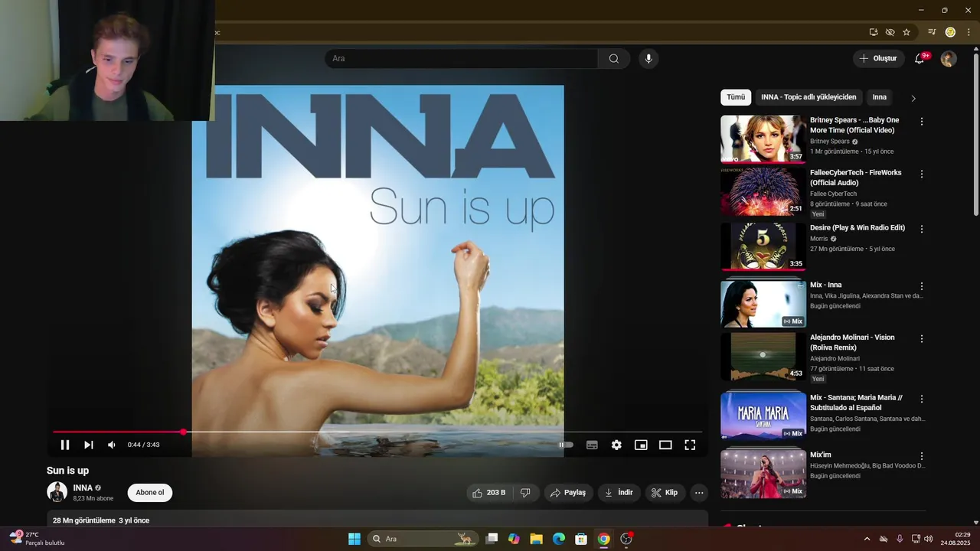
Task: Open options for Santana Maria Maria mix
Action: click(922, 399)
